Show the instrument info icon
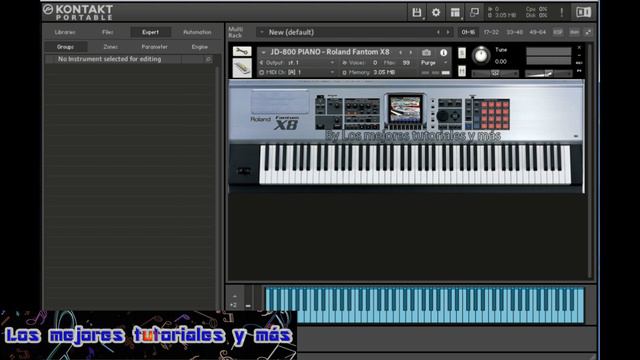The height and width of the screenshot is (360, 640). [443, 53]
